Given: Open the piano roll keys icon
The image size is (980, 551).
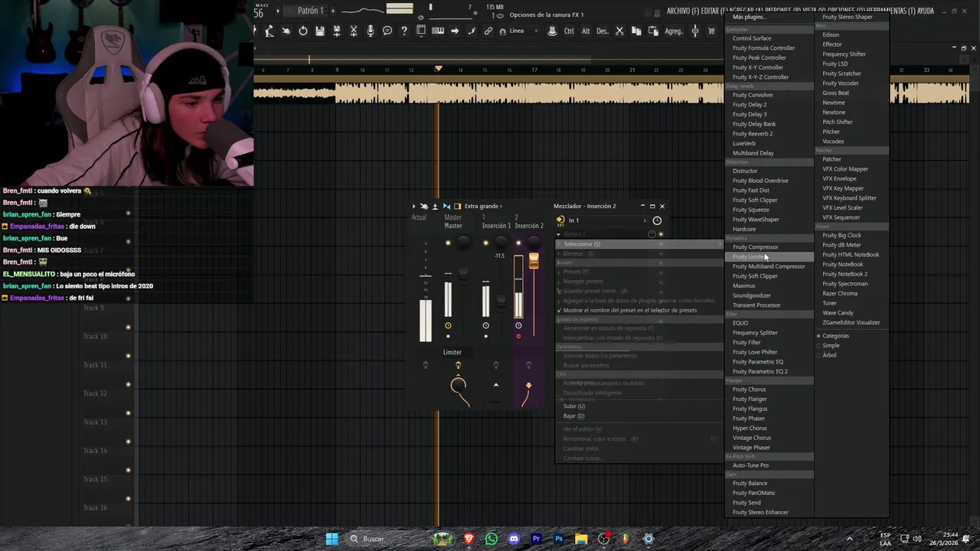Looking at the screenshot, I should (438, 31).
